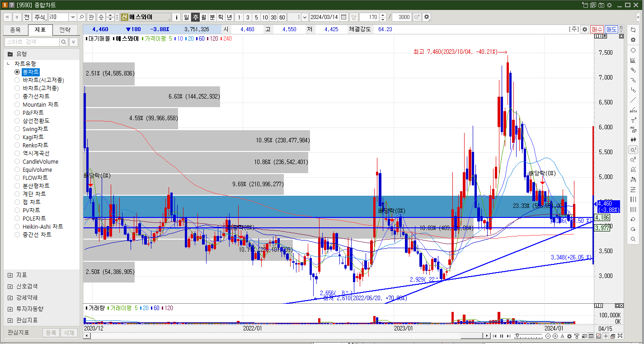Click the 등록 button
The width and height of the screenshot is (644, 344).
[51, 333]
